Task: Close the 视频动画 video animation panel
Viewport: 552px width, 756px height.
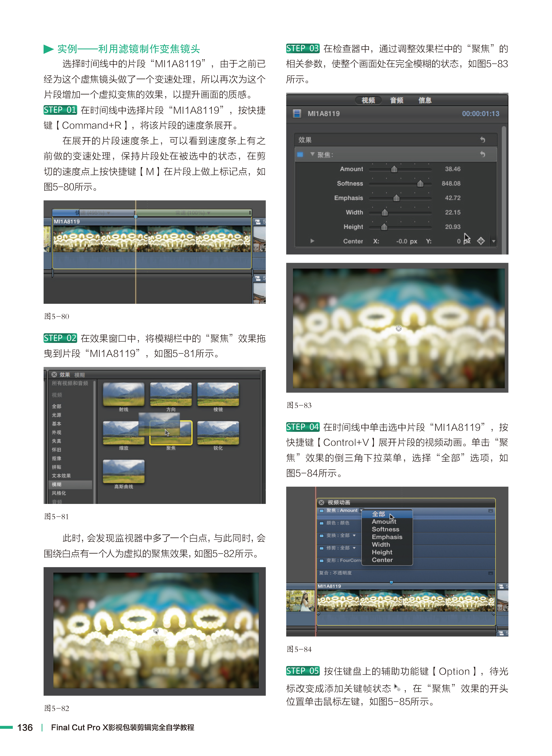Action: [322, 502]
